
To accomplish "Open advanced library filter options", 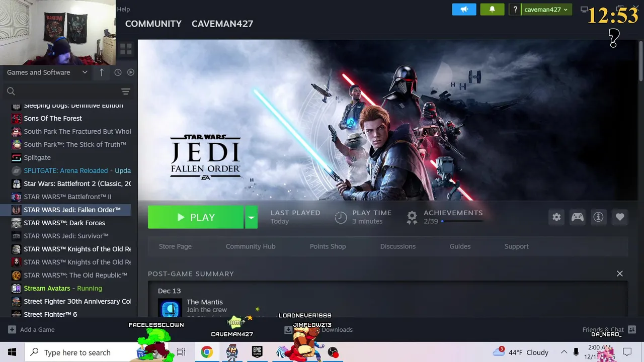I will (126, 92).
